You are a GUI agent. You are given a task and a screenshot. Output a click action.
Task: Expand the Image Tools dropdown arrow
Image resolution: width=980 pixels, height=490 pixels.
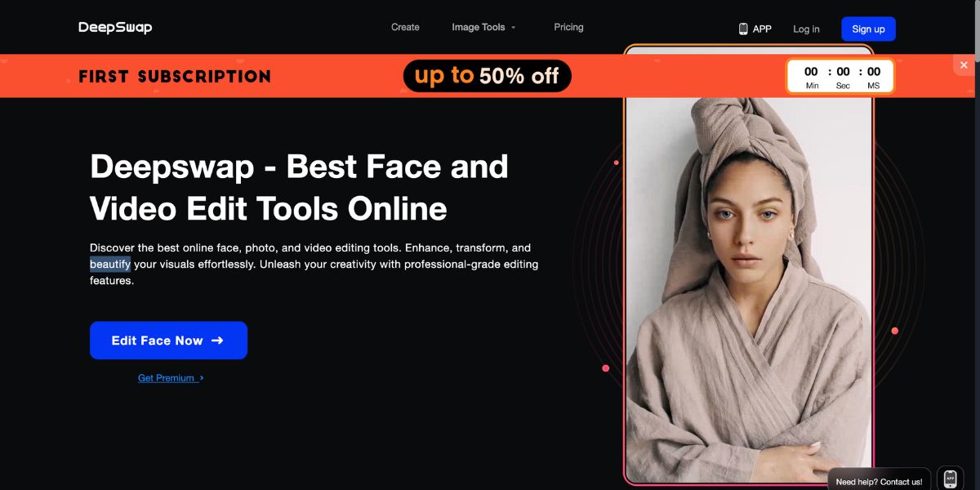[x=514, y=28]
